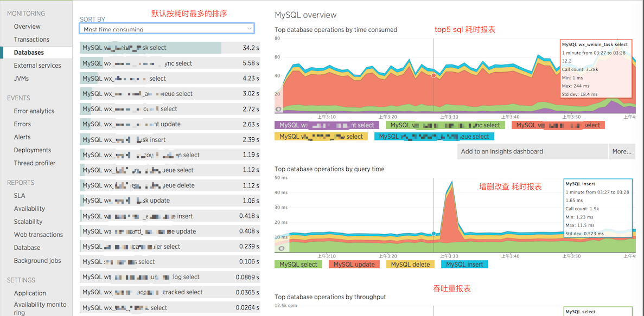The width and height of the screenshot is (644, 316).
Task: Open the Sort By 'Most time consuming' dropdown
Action: click(x=167, y=29)
